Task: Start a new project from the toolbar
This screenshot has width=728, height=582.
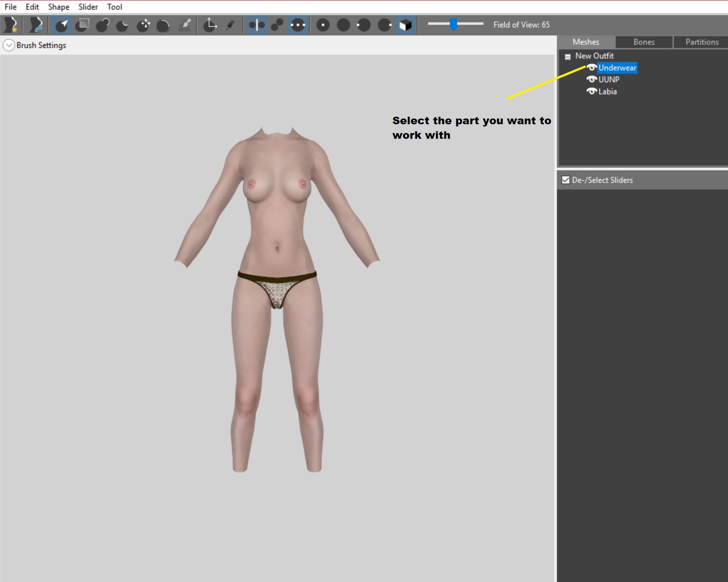Action: click(11, 25)
